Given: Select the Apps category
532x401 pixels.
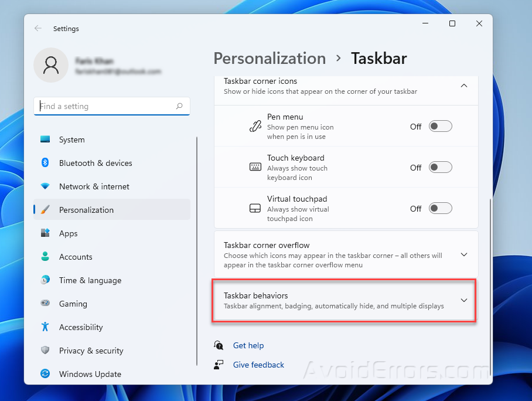Looking at the screenshot, I should coord(112,233).
